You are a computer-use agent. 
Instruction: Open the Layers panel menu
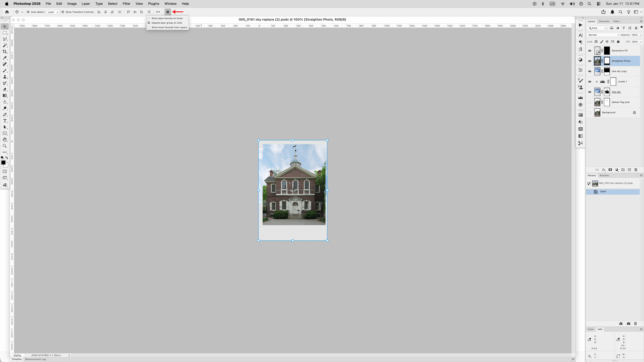[x=641, y=21]
